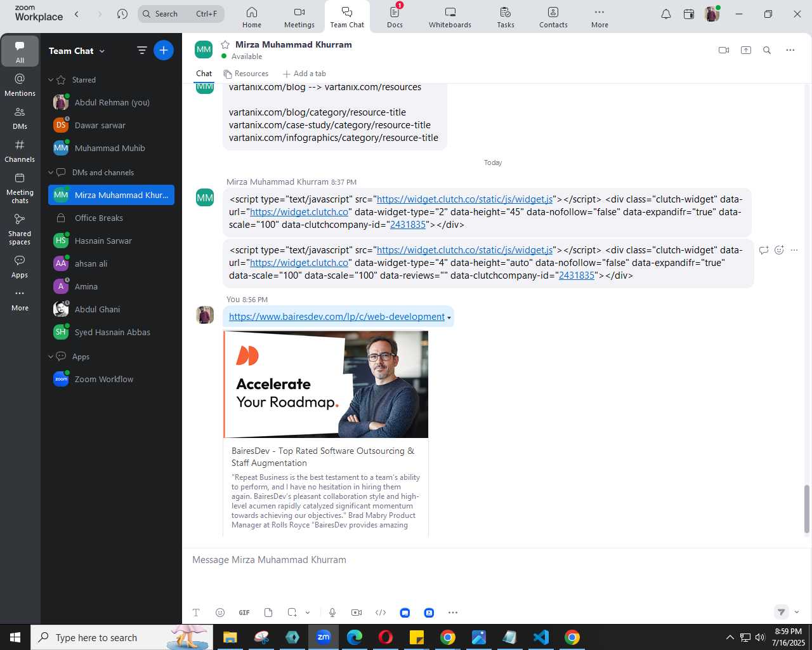Insert a code snippet
This screenshot has height=650, width=812.
click(381, 613)
